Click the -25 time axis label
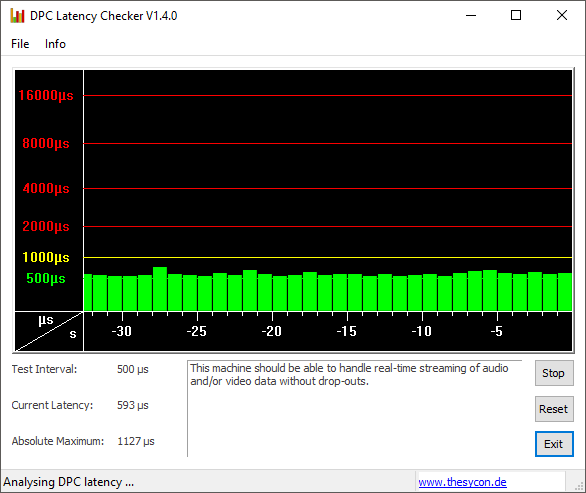 (197, 331)
